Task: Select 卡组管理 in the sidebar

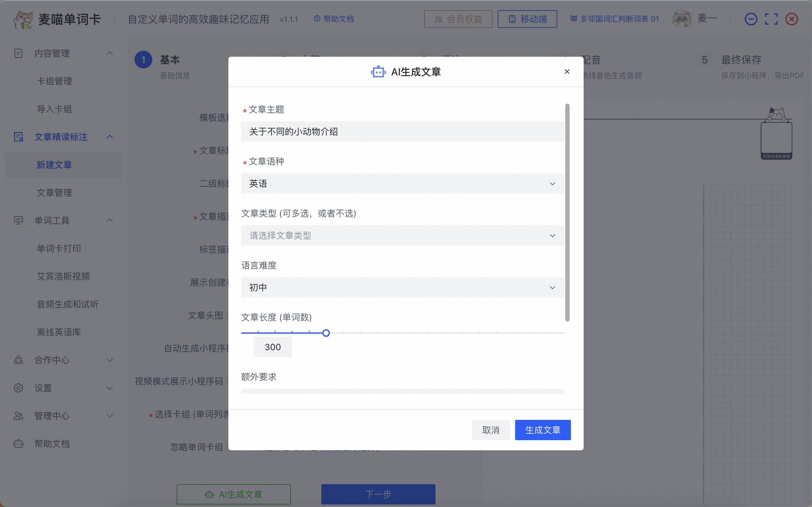Action: pos(54,81)
